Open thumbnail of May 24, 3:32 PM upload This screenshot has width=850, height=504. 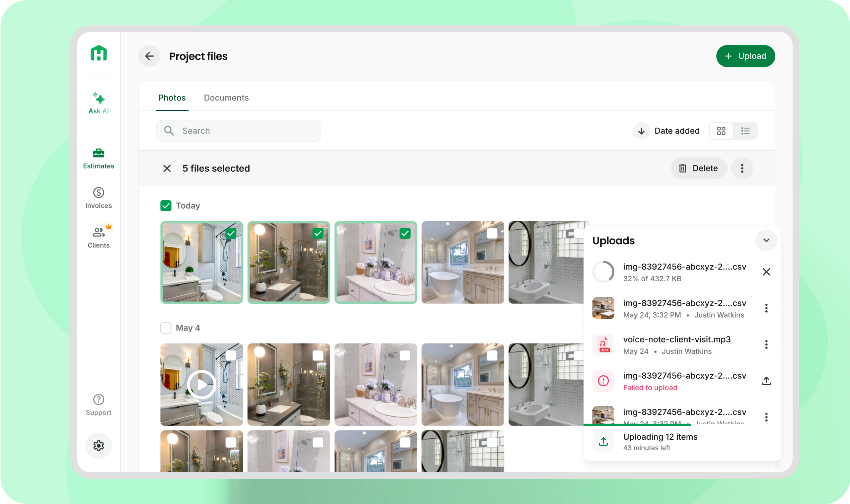[x=603, y=308]
